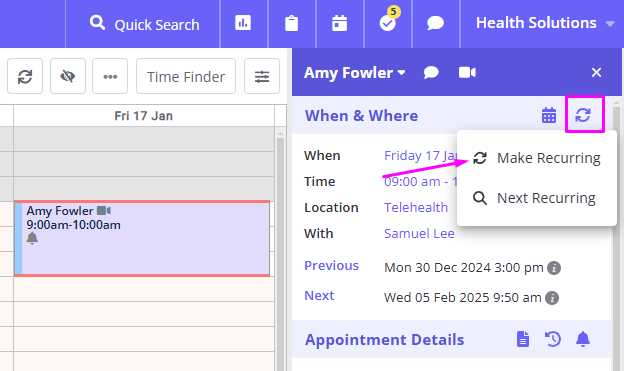Toggle the hidden-eye visibility button in calendar toolbar

pyautogui.click(x=68, y=76)
